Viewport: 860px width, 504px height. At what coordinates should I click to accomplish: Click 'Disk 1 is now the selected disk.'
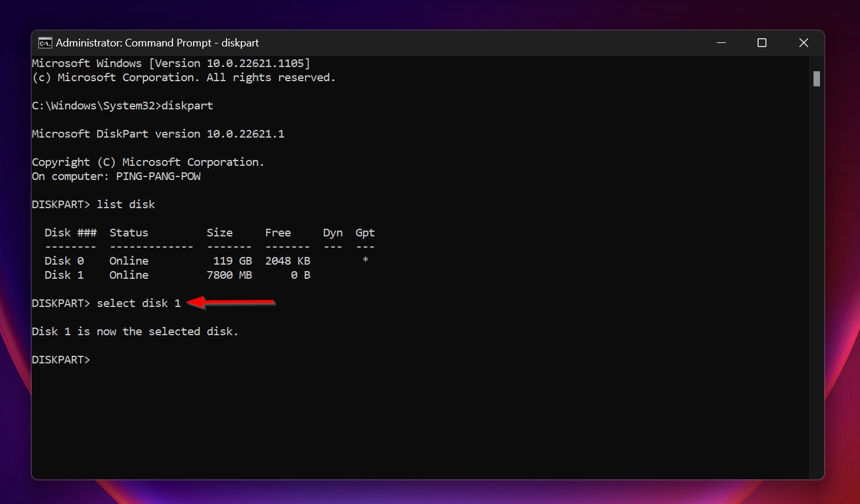135,332
